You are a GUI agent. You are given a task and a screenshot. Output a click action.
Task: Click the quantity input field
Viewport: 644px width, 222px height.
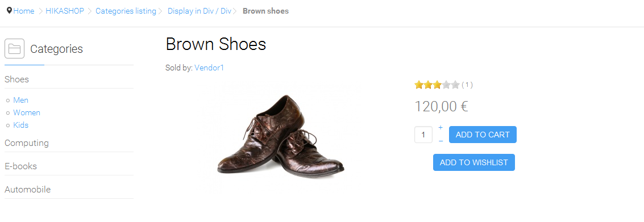coord(423,135)
